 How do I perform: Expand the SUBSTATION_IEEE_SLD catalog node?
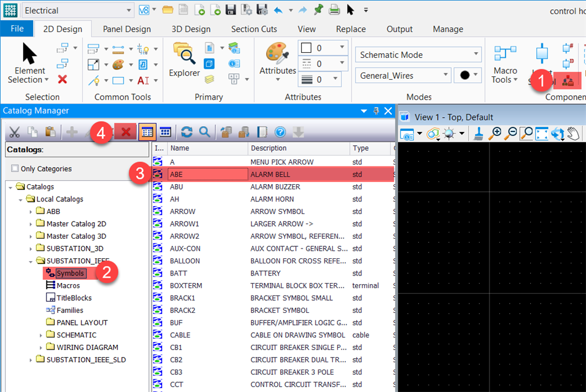(x=30, y=360)
